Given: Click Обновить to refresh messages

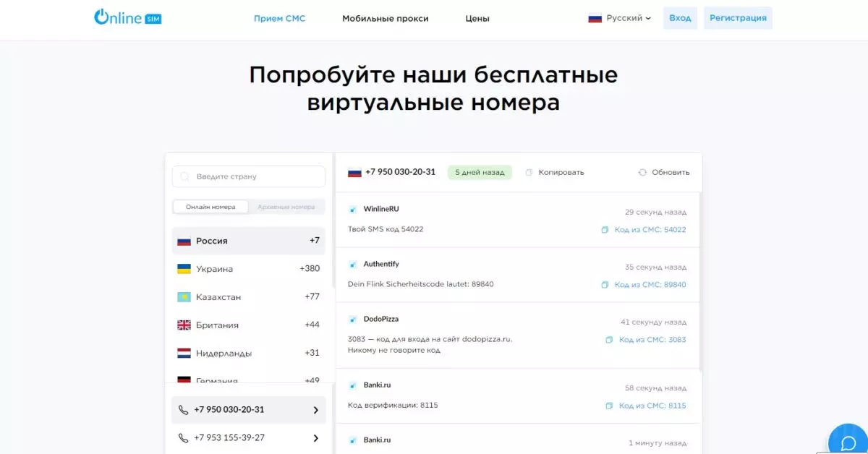Looking at the screenshot, I should (x=671, y=172).
